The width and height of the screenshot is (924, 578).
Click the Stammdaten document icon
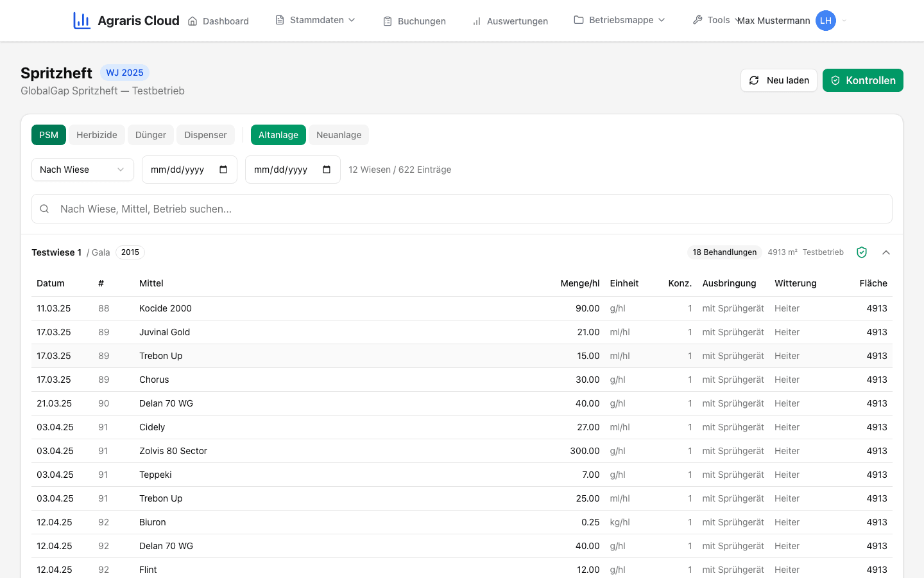coord(280,20)
